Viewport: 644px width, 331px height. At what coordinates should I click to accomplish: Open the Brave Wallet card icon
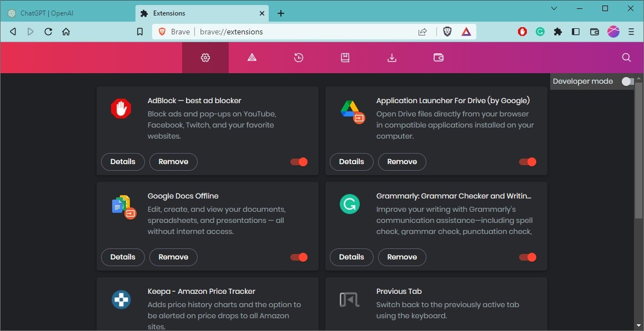(439, 57)
